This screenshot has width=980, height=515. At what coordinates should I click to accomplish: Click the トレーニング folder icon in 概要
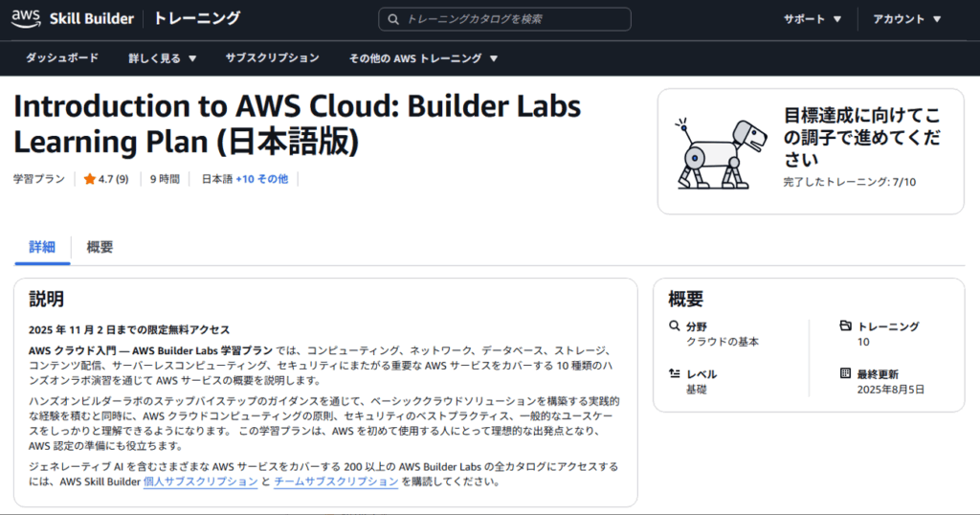pyautogui.click(x=845, y=326)
